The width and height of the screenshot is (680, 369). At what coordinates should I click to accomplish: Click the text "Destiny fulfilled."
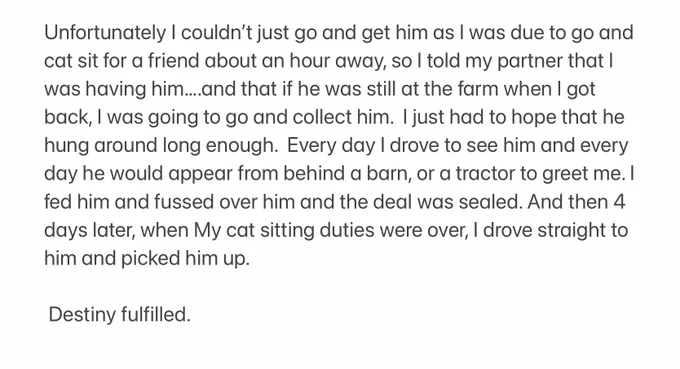coord(120,314)
